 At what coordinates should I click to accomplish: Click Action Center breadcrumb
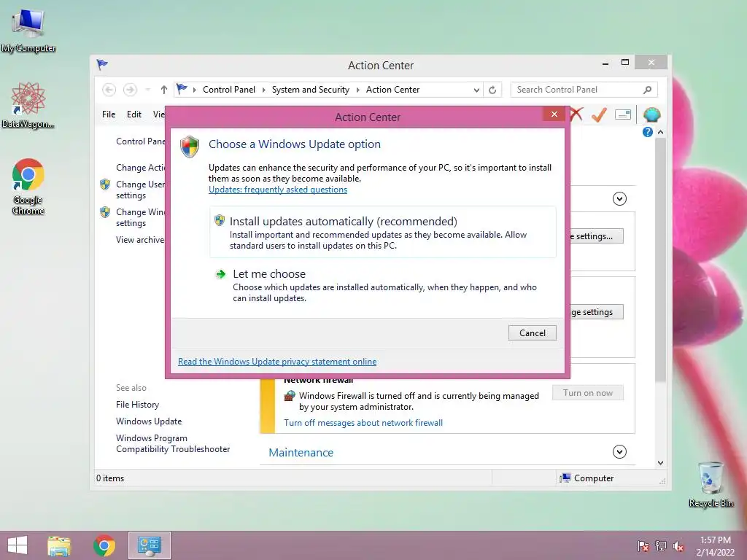[x=392, y=90]
